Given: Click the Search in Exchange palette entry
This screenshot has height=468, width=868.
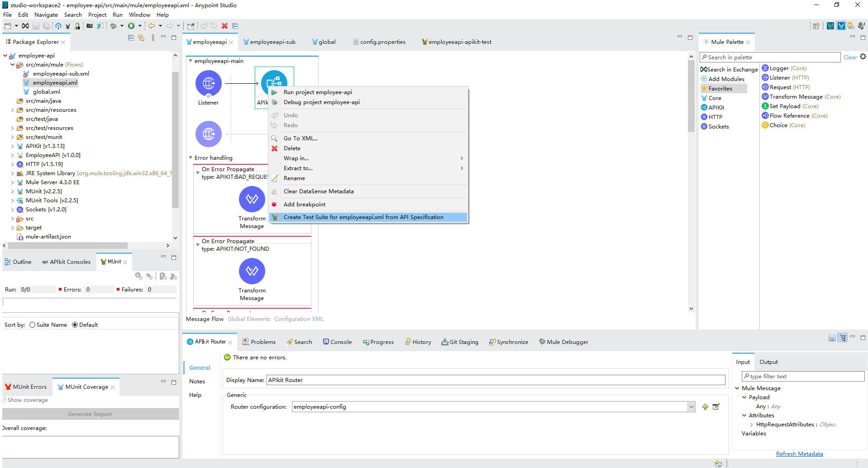Looking at the screenshot, I should (729, 70).
